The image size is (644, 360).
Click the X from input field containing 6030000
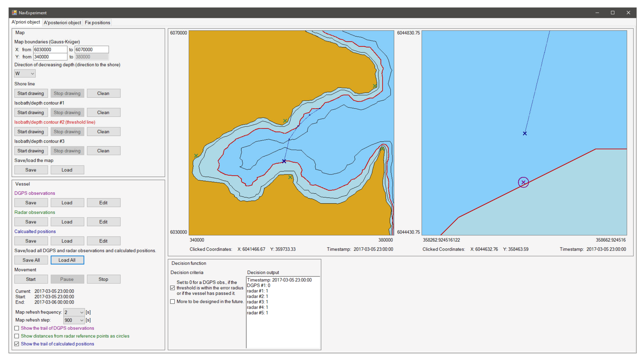(x=50, y=50)
